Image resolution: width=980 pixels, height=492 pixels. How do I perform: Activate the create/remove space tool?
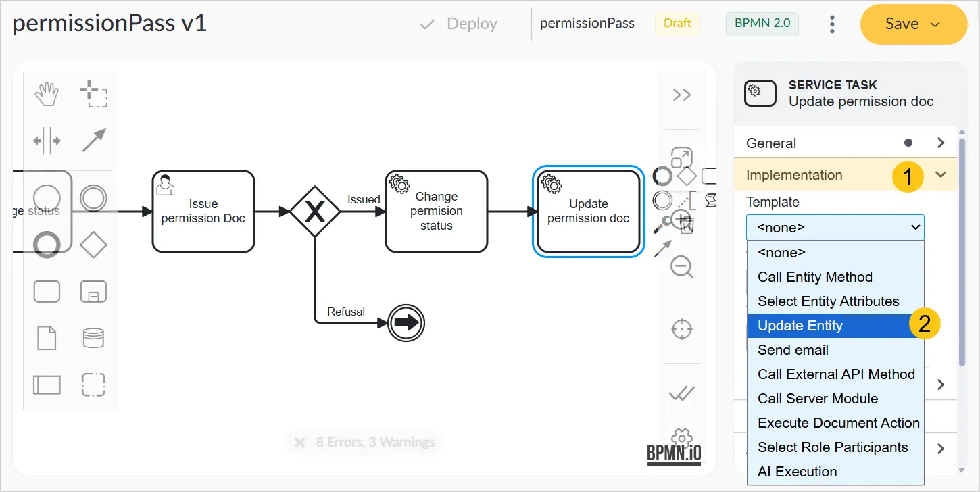[x=47, y=141]
